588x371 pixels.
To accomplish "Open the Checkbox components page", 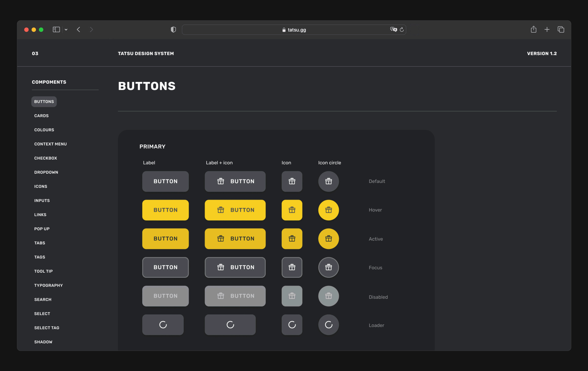I will click(45, 158).
